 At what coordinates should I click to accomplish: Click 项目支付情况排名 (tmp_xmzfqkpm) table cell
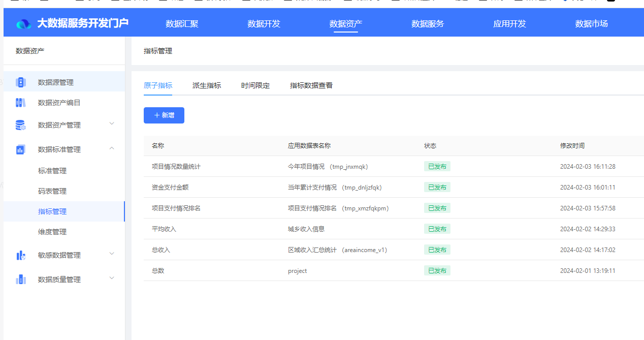(339, 208)
